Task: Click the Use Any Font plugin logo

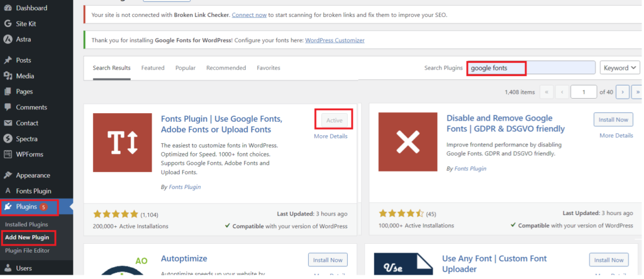Action: tap(403, 264)
